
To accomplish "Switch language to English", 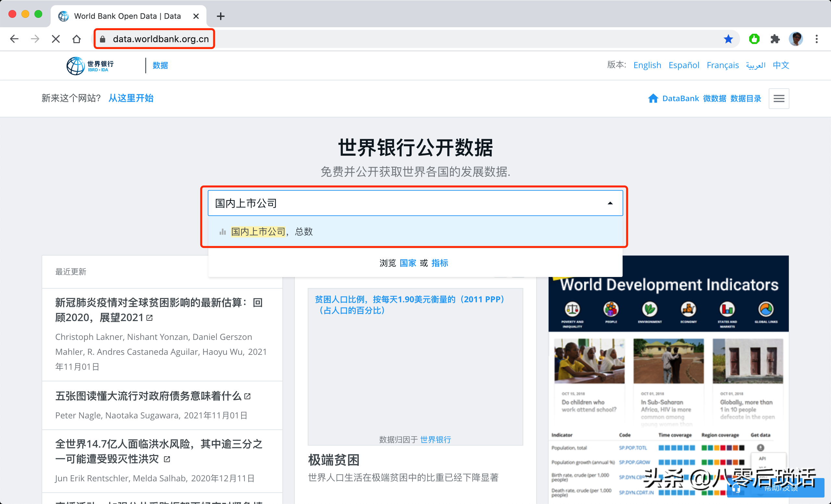I will coord(647,65).
